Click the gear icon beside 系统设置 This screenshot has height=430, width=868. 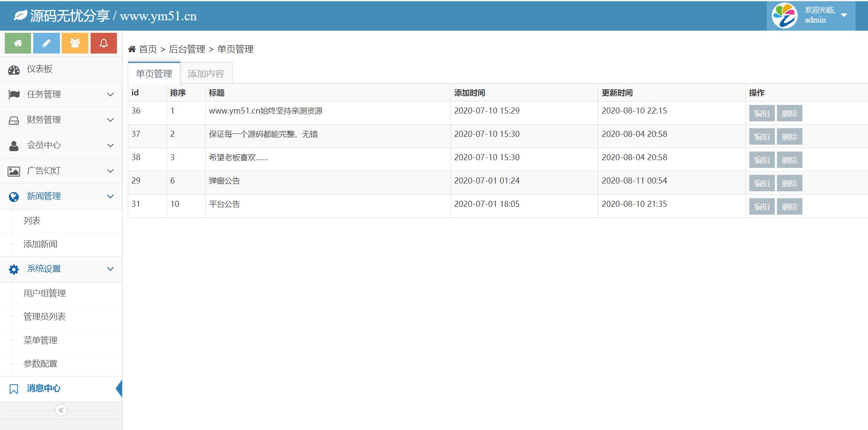(14, 269)
